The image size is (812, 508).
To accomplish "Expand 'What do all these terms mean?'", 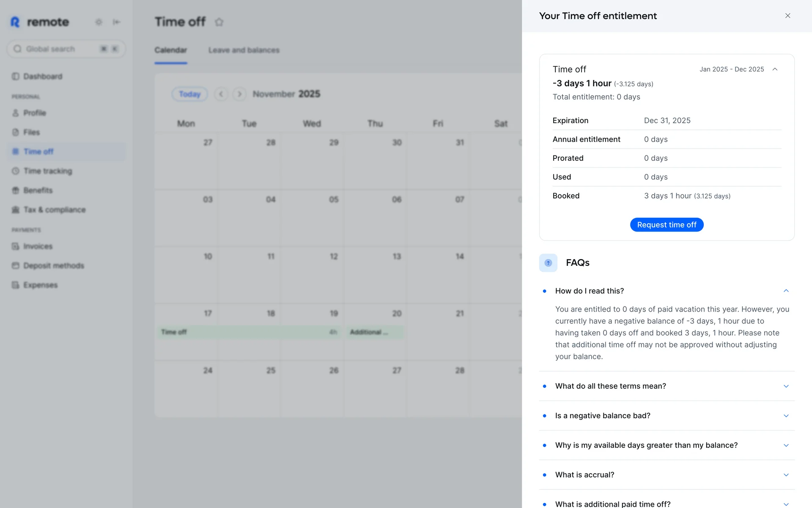I will [786, 386].
